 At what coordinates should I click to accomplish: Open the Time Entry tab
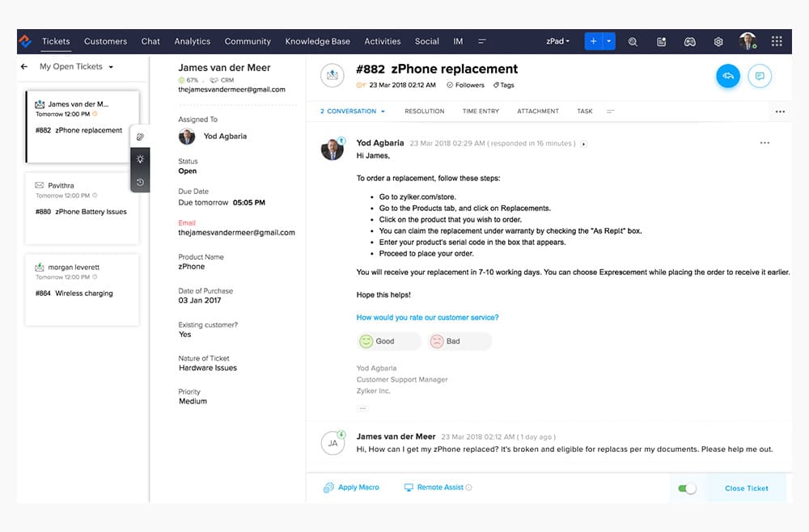click(x=481, y=112)
